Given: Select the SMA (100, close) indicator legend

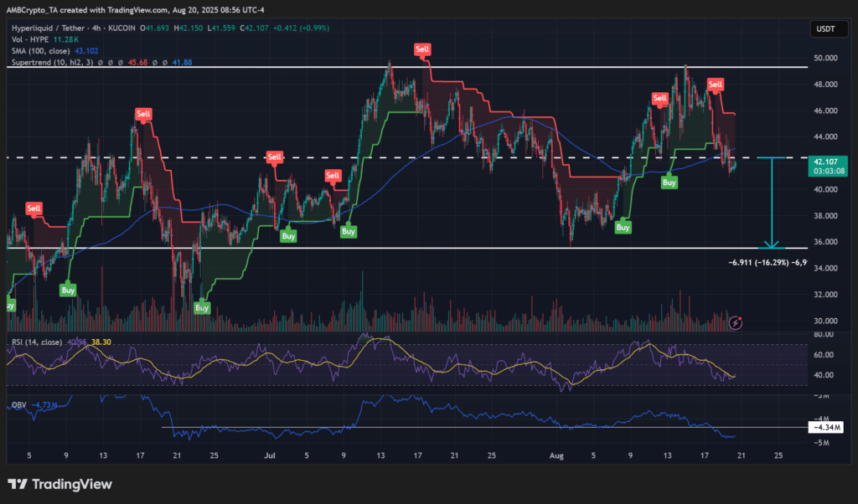Looking at the screenshot, I should click(42, 52).
